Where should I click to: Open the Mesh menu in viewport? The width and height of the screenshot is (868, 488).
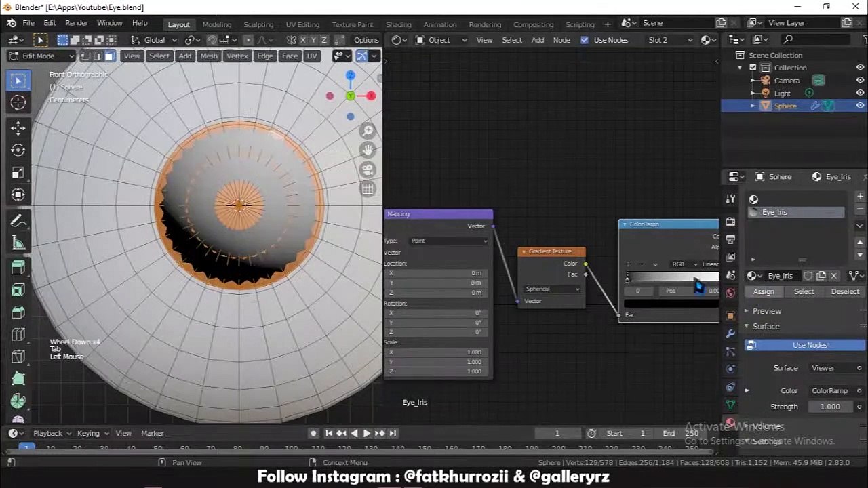(x=209, y=56)
